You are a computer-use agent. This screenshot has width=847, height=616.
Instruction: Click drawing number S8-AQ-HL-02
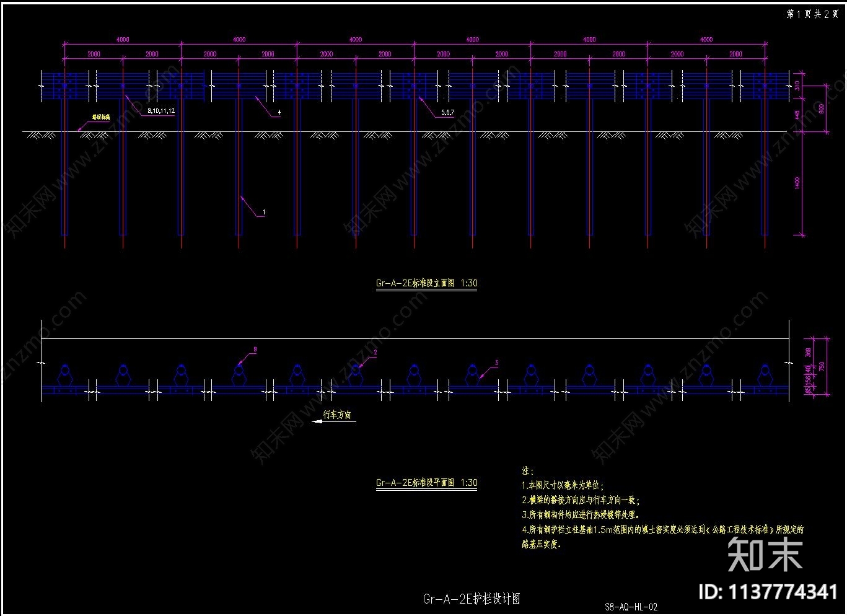pos(631,607)
